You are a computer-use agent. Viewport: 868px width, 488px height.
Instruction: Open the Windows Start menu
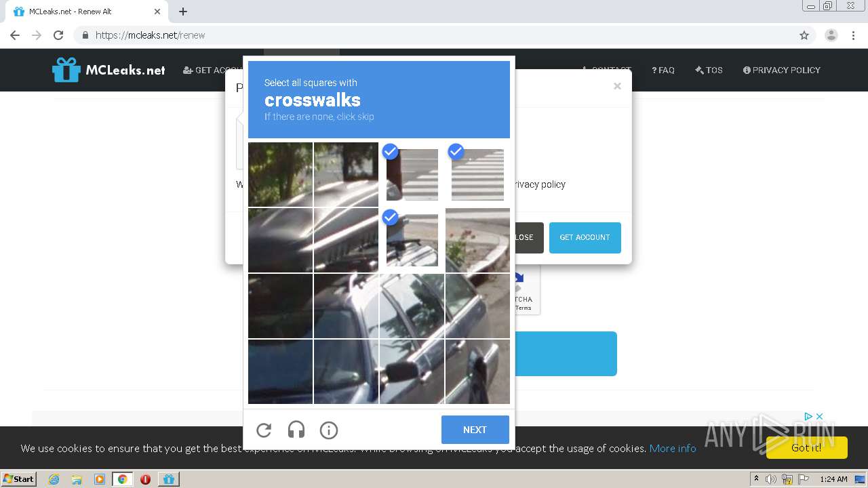pyautogui.click(x=19, y=479)
